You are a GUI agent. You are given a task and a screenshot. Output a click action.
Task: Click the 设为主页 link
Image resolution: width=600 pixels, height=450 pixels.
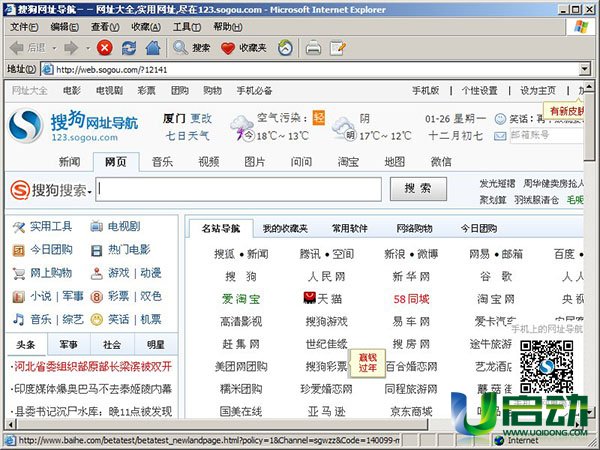(x=538, y=91)
